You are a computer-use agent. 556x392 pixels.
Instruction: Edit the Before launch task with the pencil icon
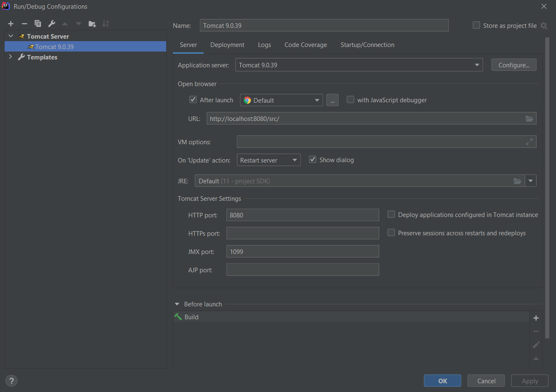click(536, 345)
